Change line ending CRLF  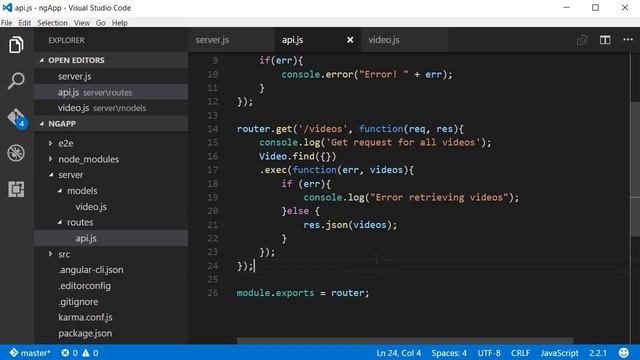click(520, 353)
